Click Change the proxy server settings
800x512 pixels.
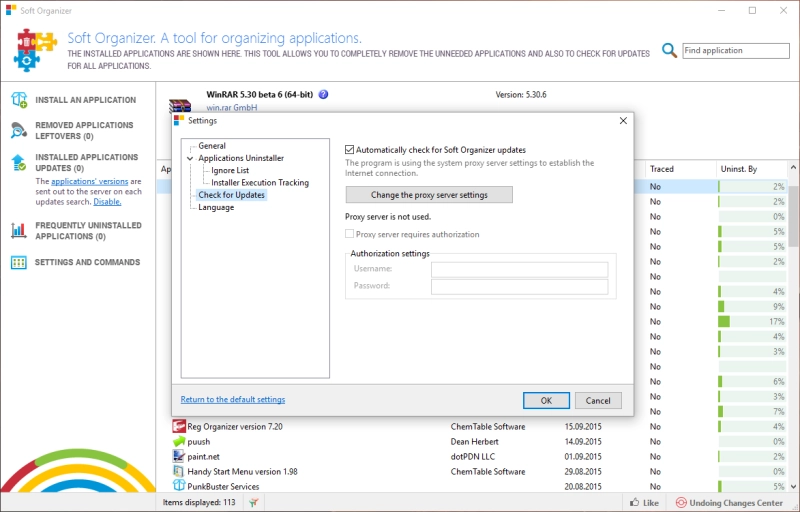tap(429, 195)
